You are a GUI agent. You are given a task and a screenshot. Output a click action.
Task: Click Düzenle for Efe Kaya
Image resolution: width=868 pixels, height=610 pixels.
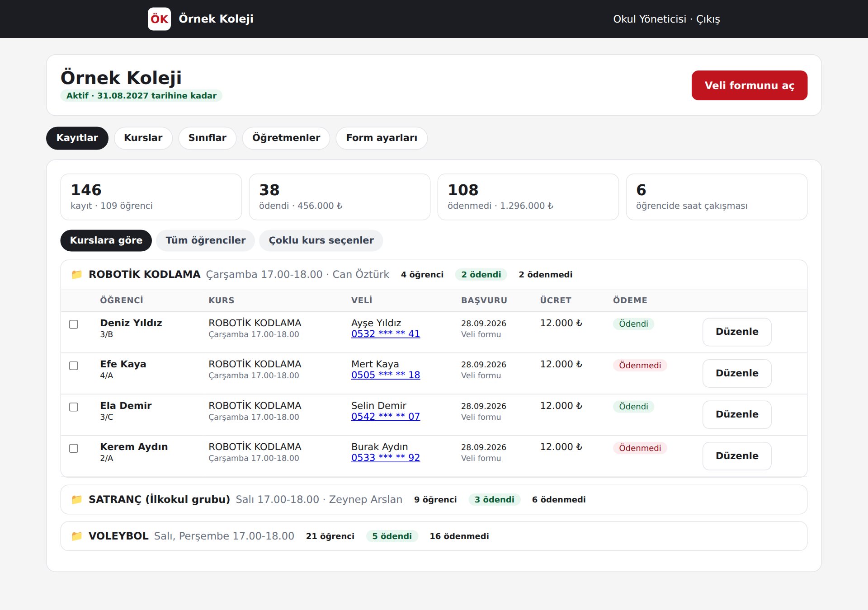tap(737, 373)
